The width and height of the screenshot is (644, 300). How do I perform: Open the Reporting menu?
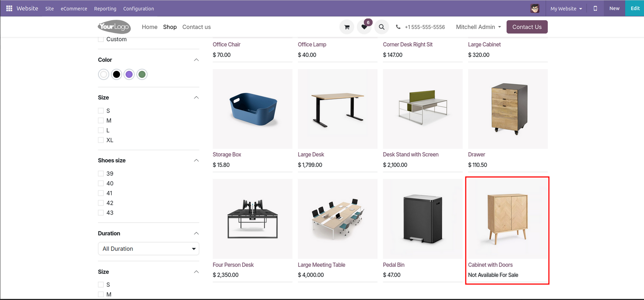point(105,9)
